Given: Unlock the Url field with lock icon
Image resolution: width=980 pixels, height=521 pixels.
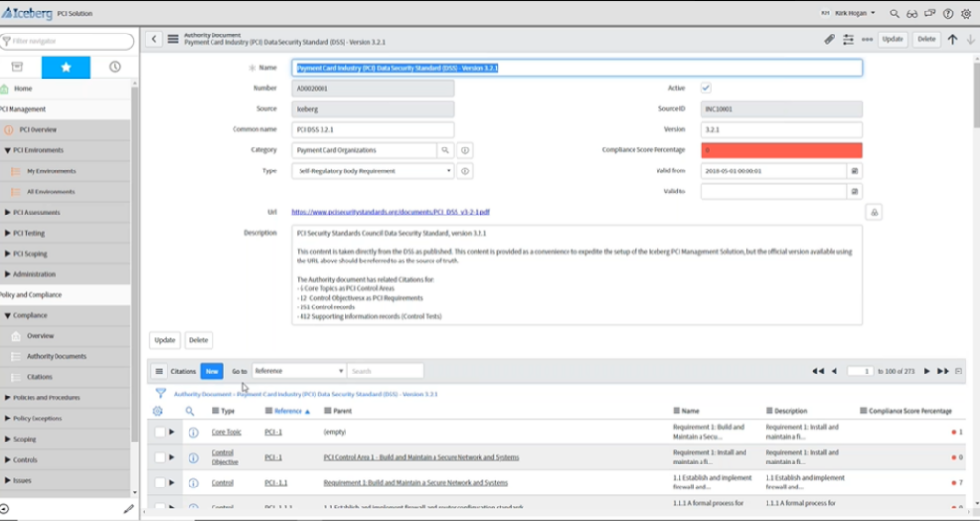Looking at the screenshot, I should [874, 213].
